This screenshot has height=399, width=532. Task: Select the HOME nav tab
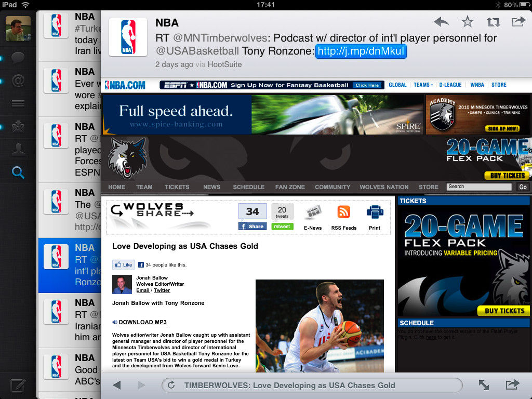tap(116, 187)
